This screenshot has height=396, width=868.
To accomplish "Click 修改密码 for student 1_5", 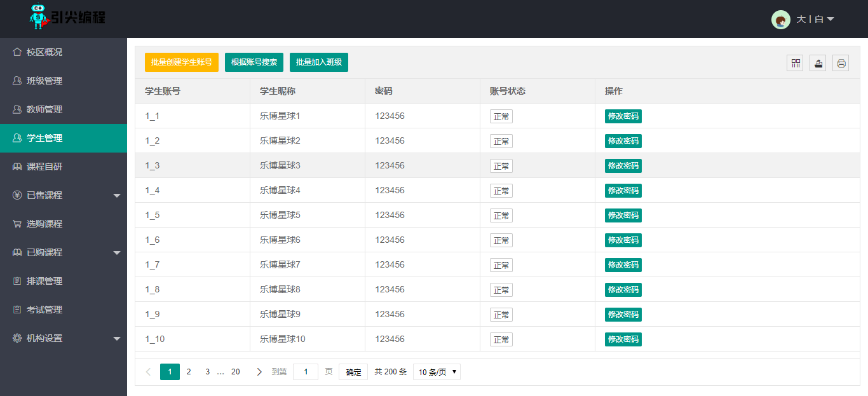I will pyautogui.click(x=623, y=215).
